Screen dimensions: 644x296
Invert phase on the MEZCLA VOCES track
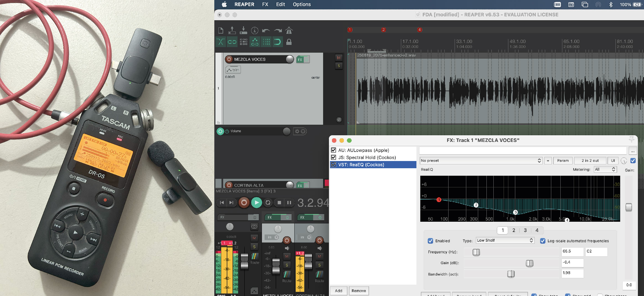[339, 120]
